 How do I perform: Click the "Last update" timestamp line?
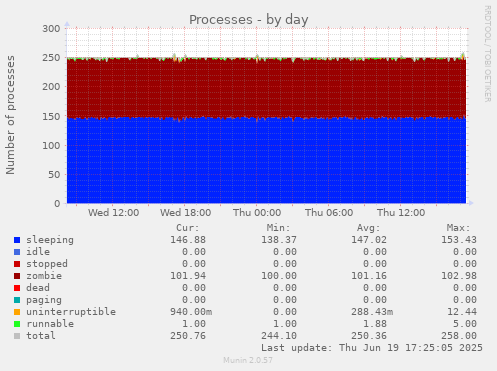[372, 348]
